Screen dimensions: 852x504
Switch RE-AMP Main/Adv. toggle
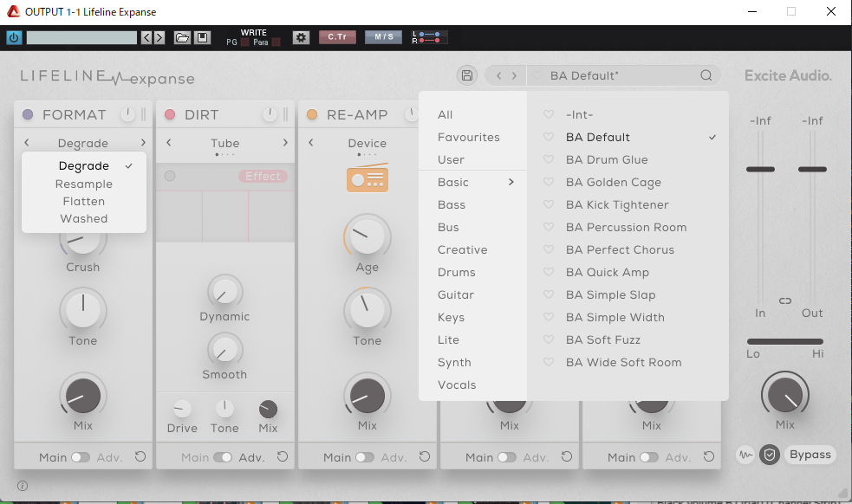(x=365, y=457)
